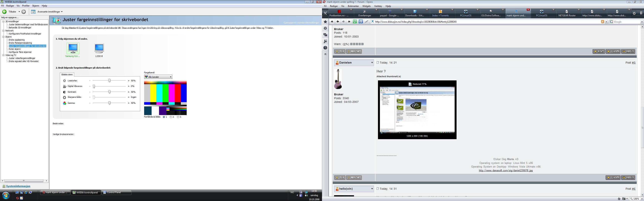Open the Skjerm menu in NVIDIA panel
Viewport: 644px width, 201px height.
[35, 6]
